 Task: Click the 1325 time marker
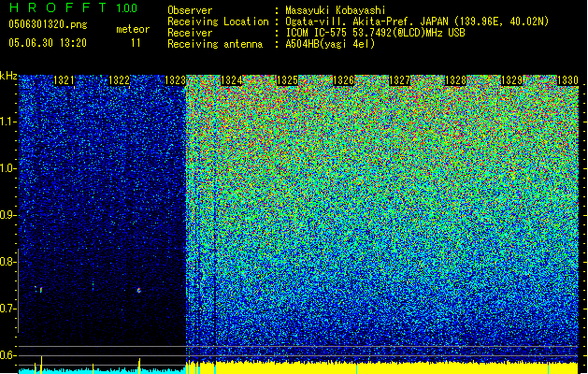[287, 80]
